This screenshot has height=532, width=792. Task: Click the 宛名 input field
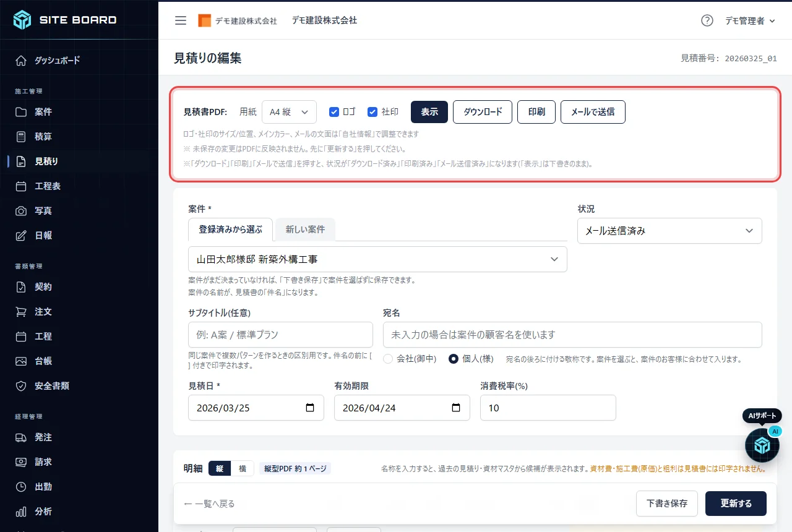click(x=572, y=335)
